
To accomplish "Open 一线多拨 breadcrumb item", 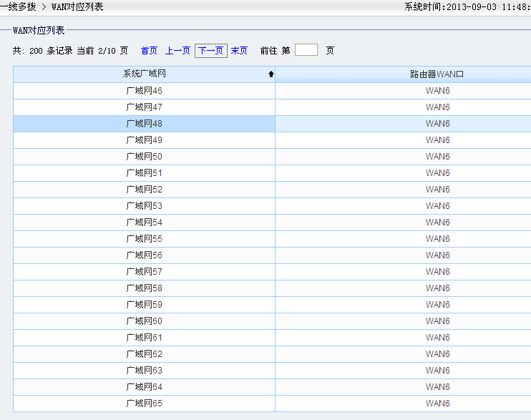I will point(18,6).
